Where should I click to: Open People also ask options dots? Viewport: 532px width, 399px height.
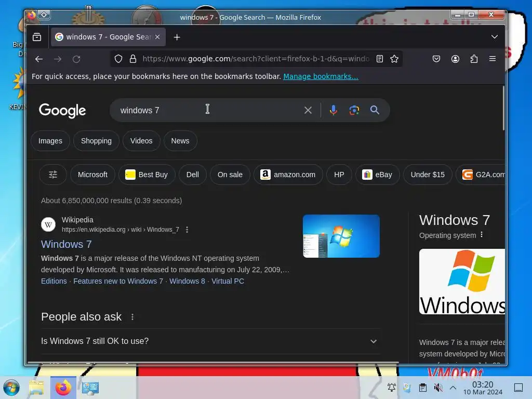tap(132, 317)
